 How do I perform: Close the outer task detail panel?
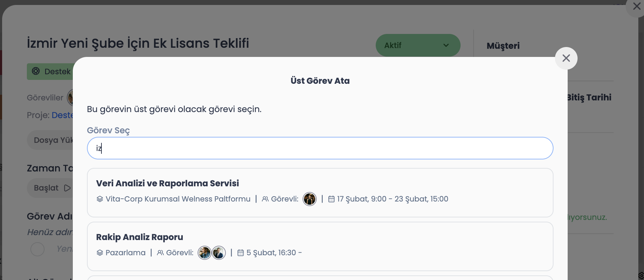[x=637, y=6]
